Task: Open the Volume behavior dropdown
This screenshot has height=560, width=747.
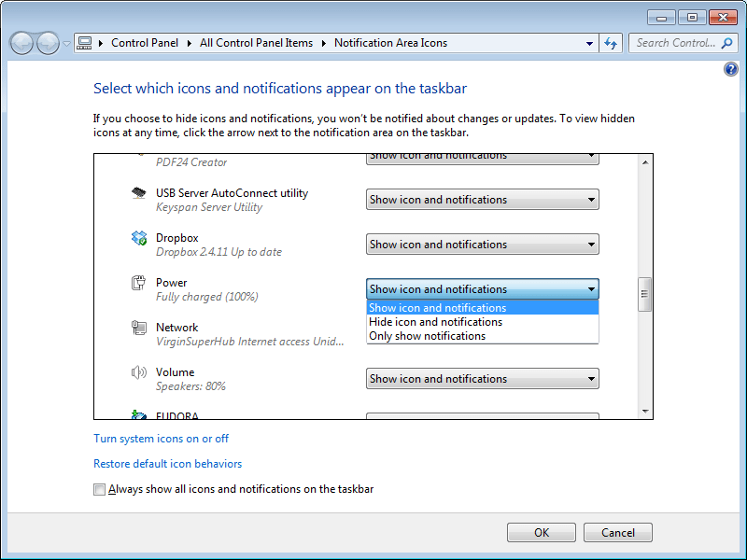Action: tap(482, 379)
